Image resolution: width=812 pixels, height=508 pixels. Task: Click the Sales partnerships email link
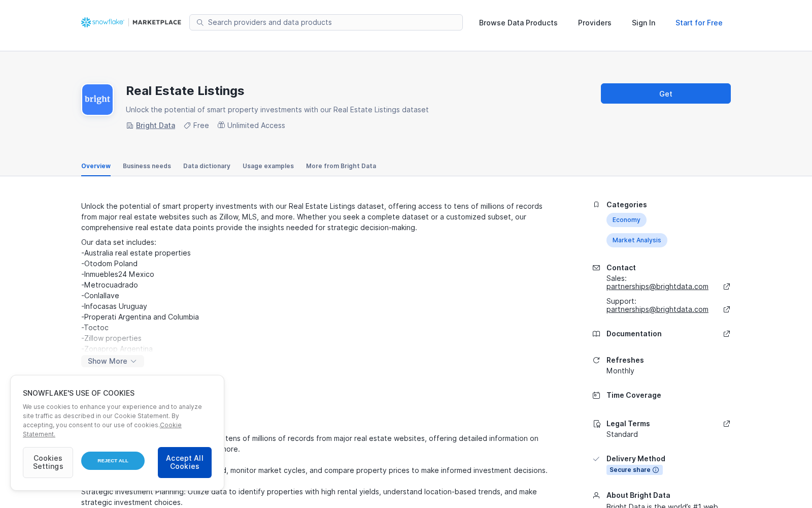657,287
